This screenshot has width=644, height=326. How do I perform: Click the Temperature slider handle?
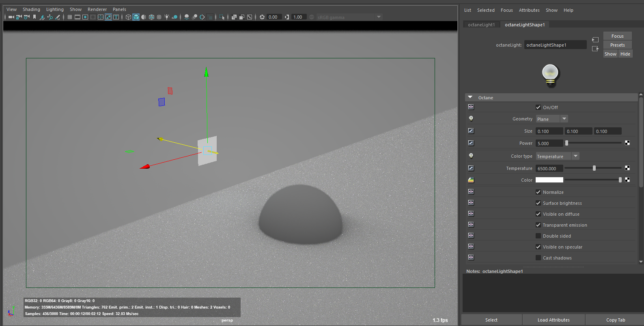(594, 168)
